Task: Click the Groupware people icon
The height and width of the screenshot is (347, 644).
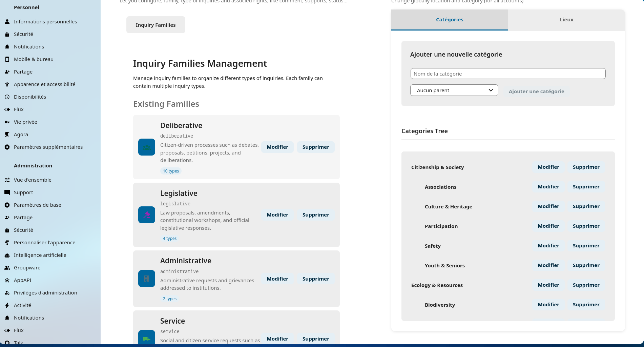Action: (x=7, y=268)
